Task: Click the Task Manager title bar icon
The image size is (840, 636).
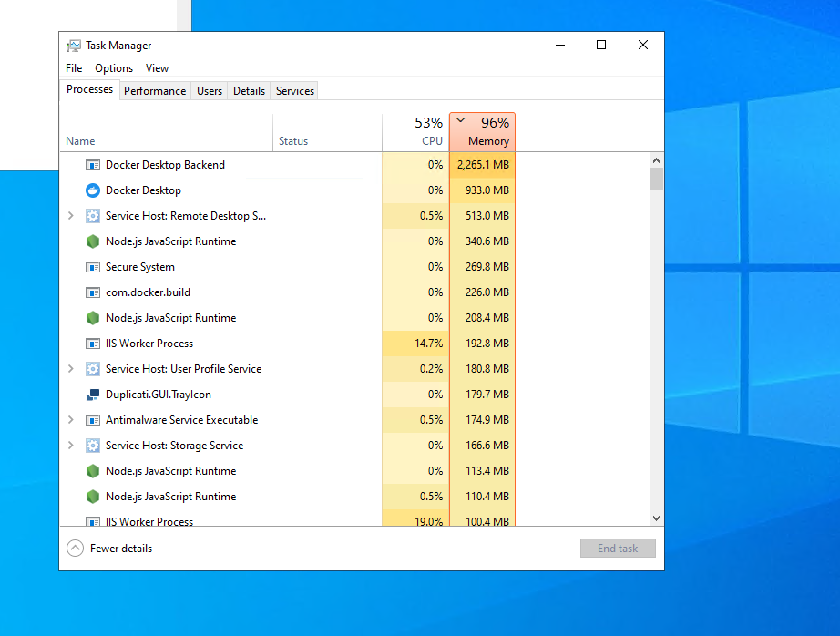Action: 74,46
